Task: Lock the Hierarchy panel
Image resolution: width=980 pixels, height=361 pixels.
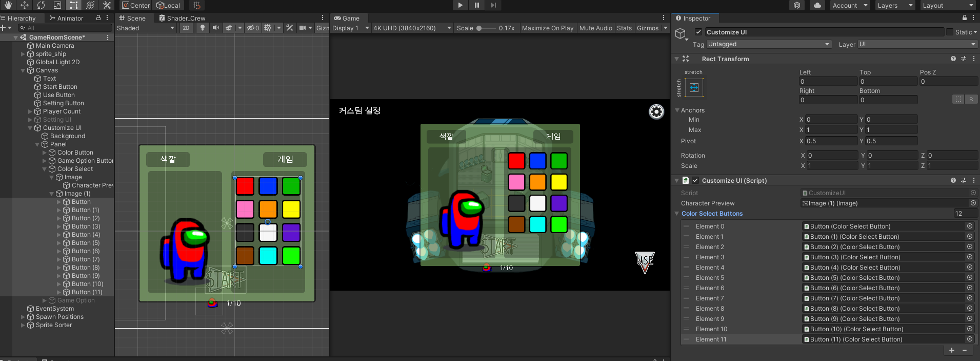Action: point(98,17)
